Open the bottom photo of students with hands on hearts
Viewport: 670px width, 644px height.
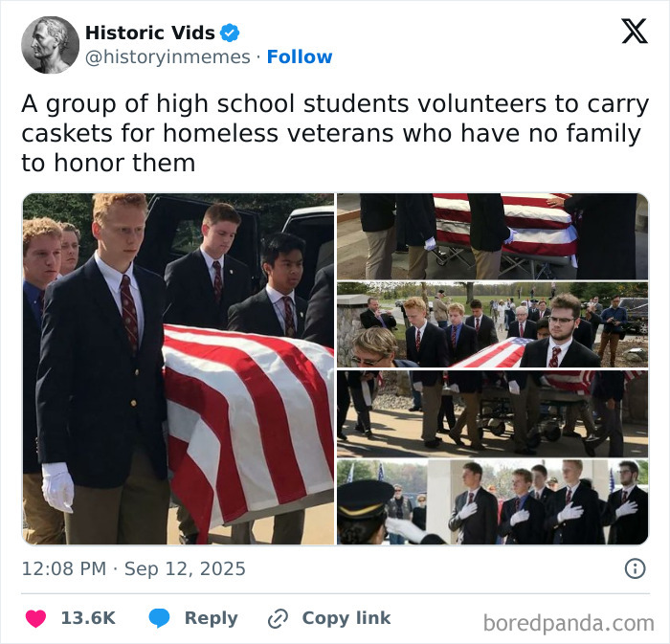492,502
